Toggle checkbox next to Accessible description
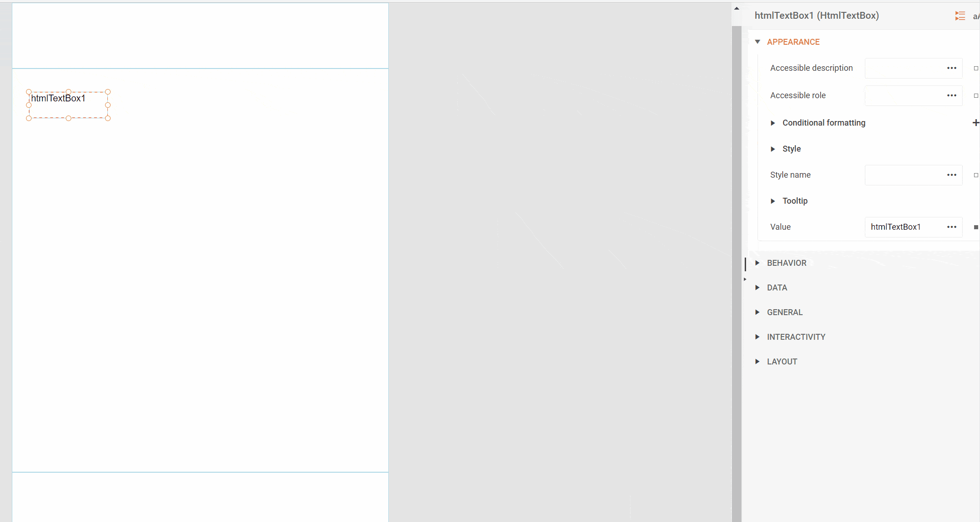The image size is (980, 522). (x=975, y=68)
